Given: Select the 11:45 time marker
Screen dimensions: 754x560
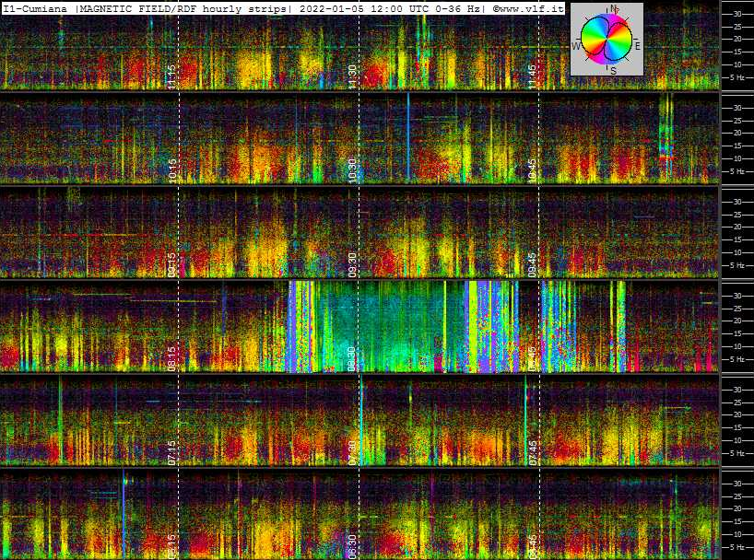Looking at the screenshot, I should click(x=533, y=77).
